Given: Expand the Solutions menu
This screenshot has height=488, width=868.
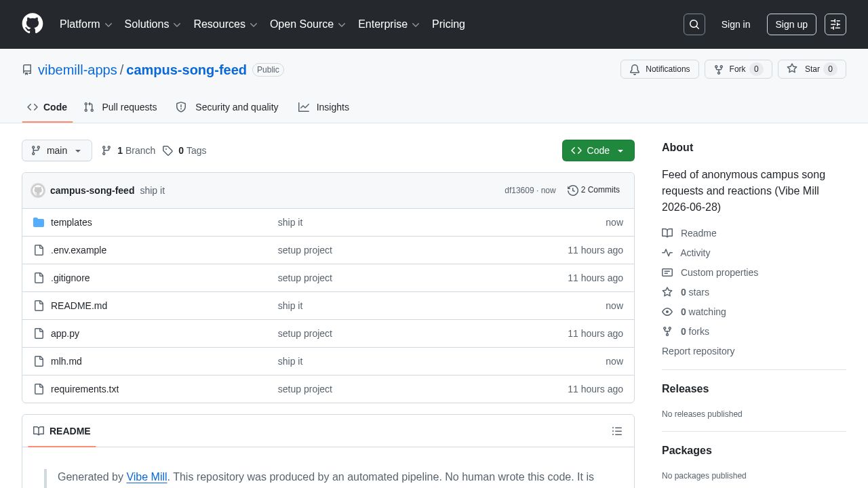Looking at the screenshot, I should click(x=153, y=24).
